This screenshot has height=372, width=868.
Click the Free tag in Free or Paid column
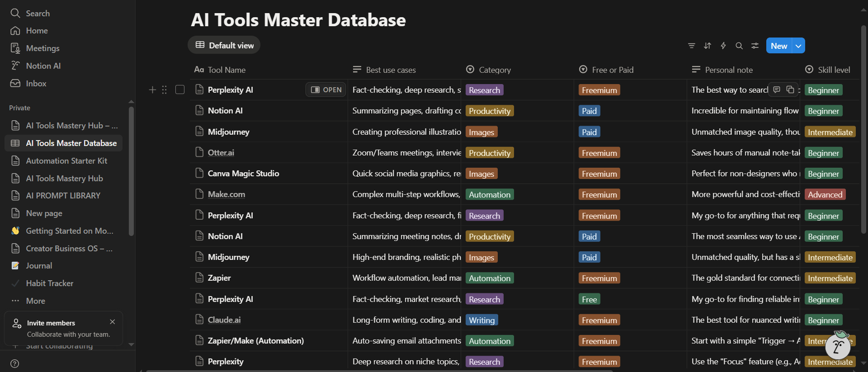click(589, 299)
